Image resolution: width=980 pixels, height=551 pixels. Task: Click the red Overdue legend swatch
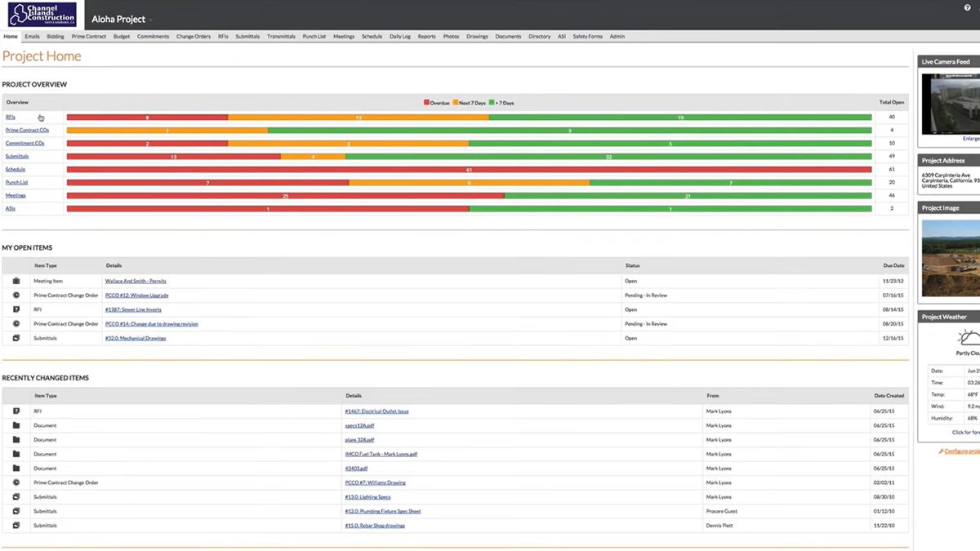pos(425,102)
